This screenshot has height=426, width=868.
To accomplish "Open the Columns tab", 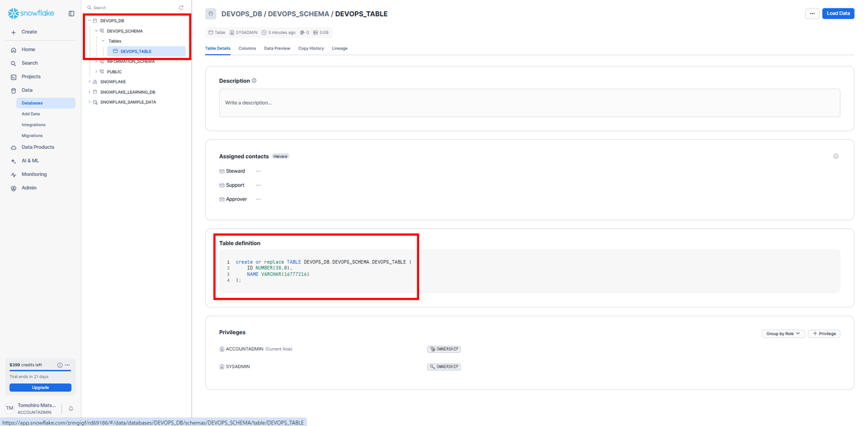I will (x=247, y=48).
